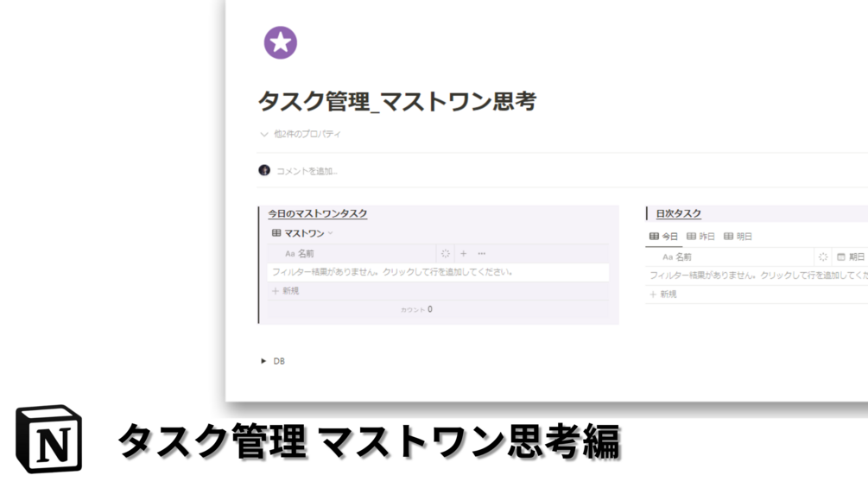Add property with plus icon in マストワン table
The height and width of the screenshot is (488, 868).
coord(463,253)
